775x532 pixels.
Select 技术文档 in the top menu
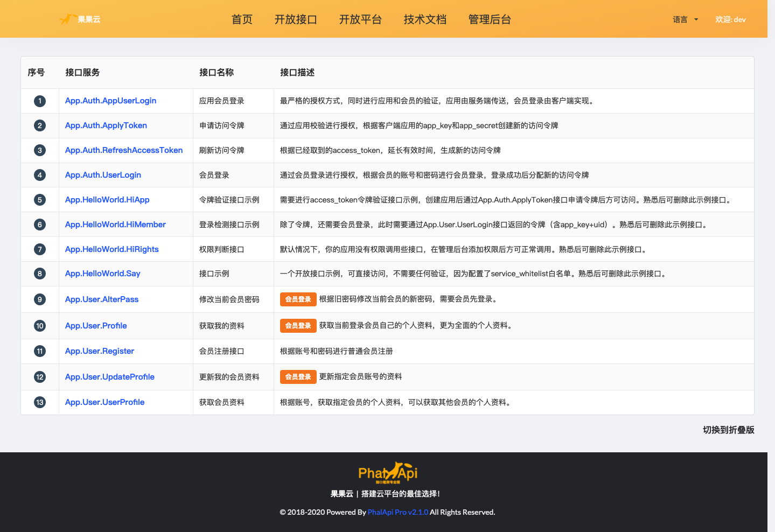(x=425, y=19)
